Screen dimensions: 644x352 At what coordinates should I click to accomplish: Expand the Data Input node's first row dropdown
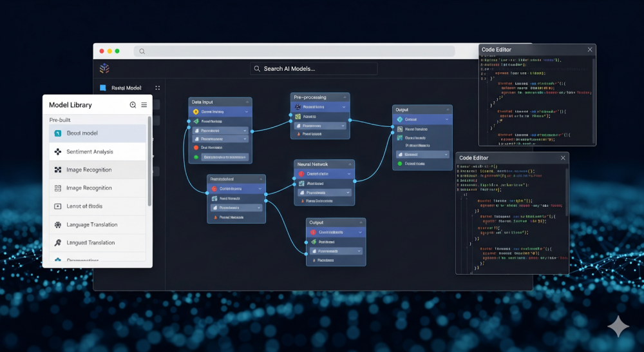[247, 112]
